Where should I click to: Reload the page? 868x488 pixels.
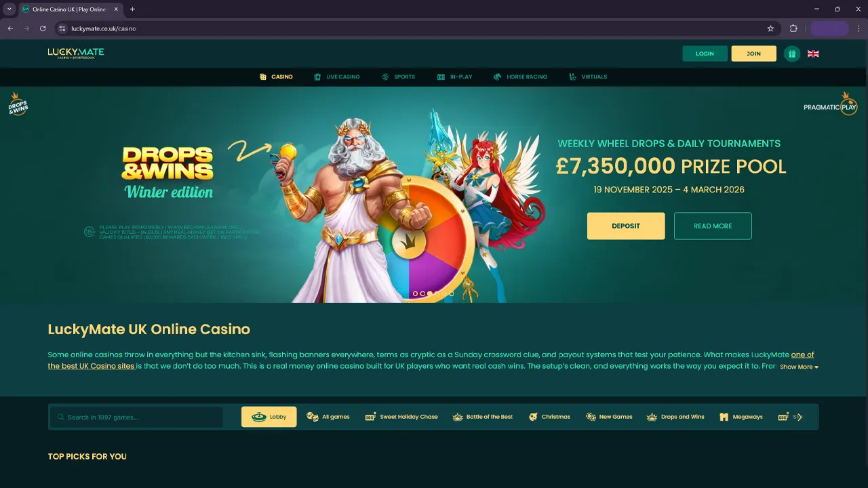pos(43,28)
